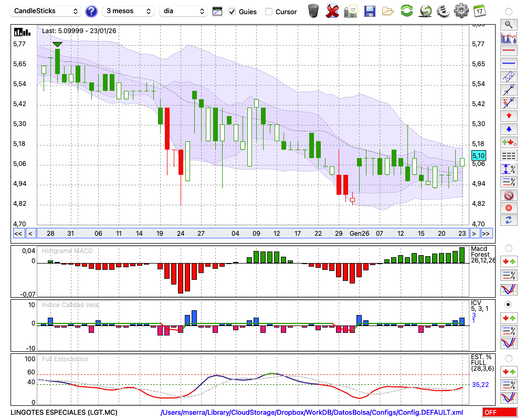This screenshot has height=420, width=525.
Task: Click the bar chart icon in chart corner
Action: pyautogui.click(x=23, y=32)
